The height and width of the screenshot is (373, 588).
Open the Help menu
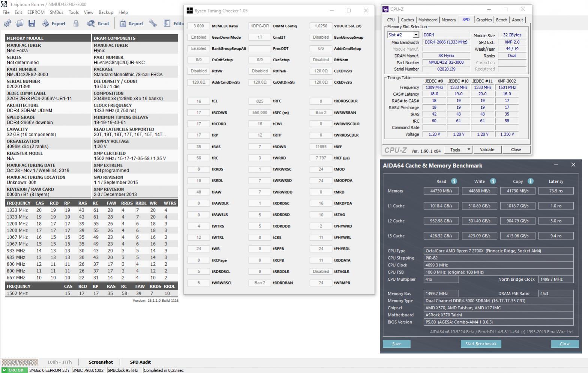pos(123,12)
